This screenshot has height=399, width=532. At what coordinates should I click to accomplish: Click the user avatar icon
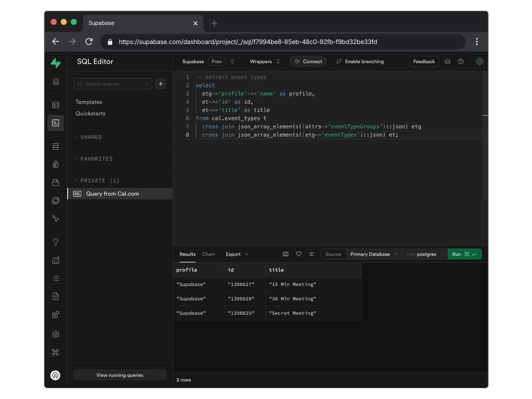point(55,375)
